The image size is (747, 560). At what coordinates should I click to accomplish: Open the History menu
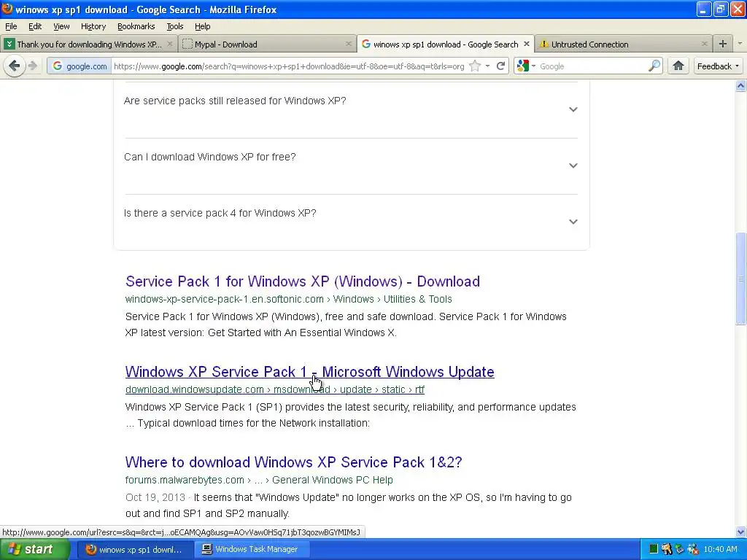coord(93,26)
